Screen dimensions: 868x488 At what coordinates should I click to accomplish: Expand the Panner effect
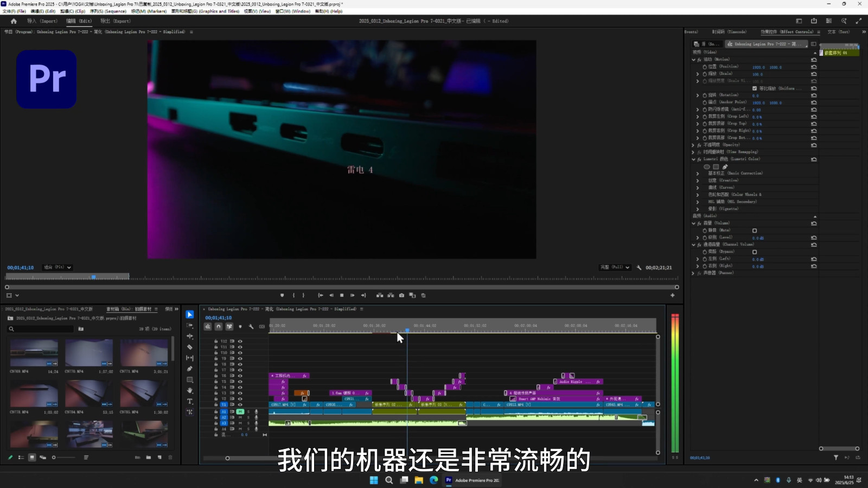coord(693,273)
